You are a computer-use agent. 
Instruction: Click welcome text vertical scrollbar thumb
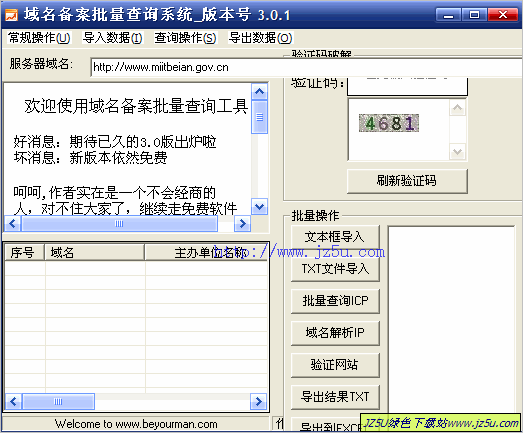click(259, 117)
